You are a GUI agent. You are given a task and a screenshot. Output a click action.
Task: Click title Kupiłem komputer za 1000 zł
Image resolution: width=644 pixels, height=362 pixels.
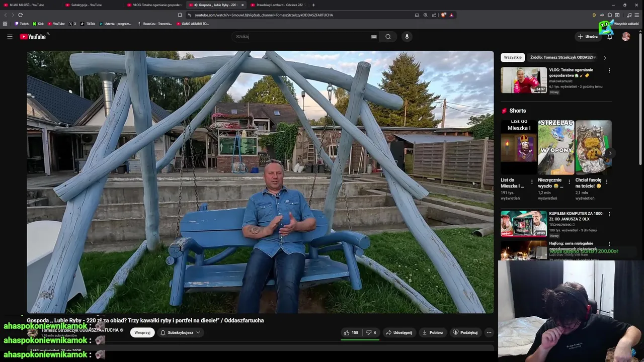pos(576,216)
